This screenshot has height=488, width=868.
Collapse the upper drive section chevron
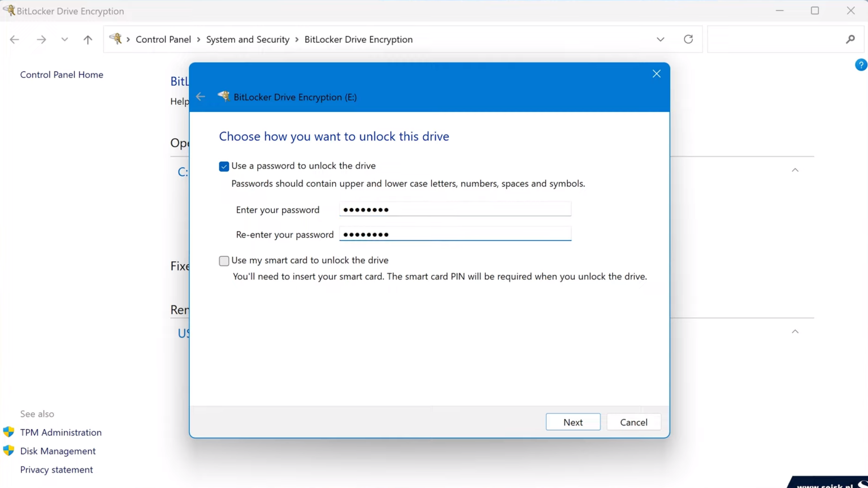point(795,170)
